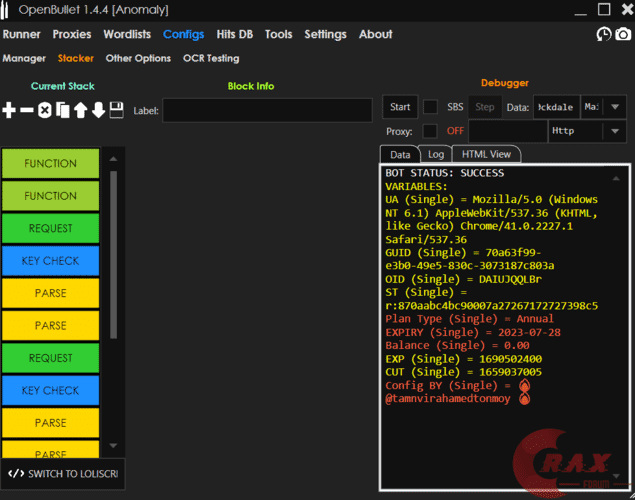This screenshot has height=500, width=635.
Task: Switch to the Log tab
Action: (436, 154)
